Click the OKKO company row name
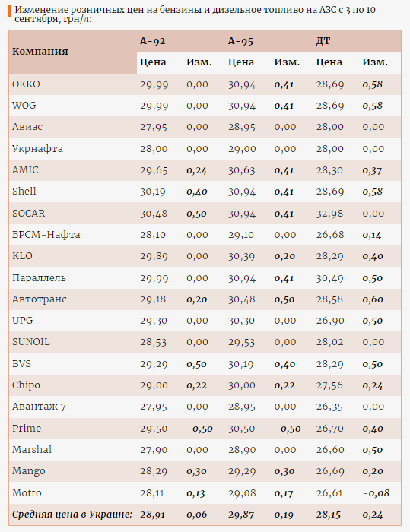The image size is (410, 532). pyautogui.click(x=26, y=84)
